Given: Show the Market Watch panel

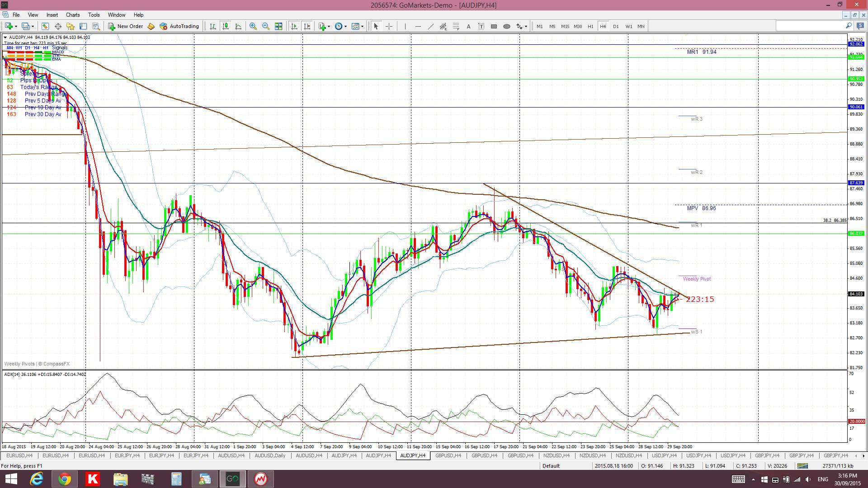Looking at the screenshot, I should 45,26.
